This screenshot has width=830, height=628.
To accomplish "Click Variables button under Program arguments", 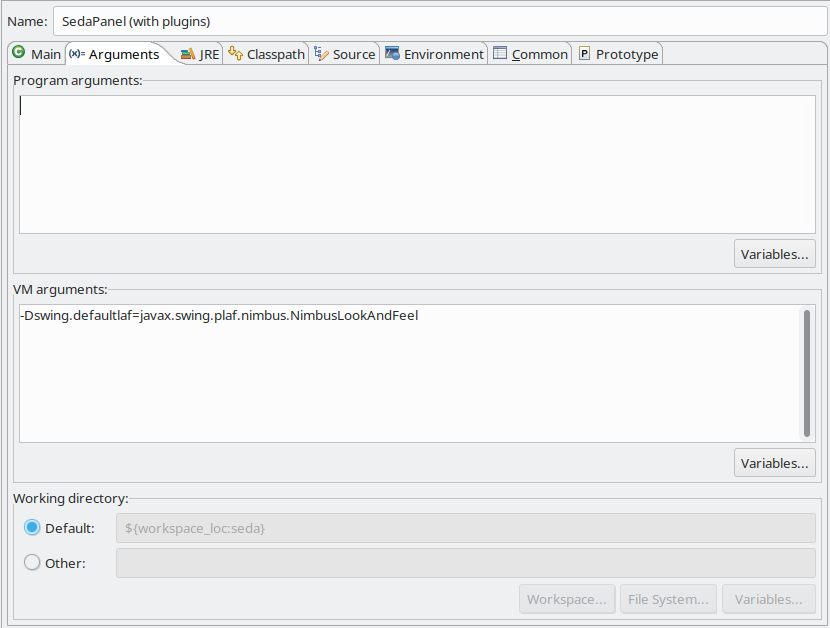I will [774, 254].
